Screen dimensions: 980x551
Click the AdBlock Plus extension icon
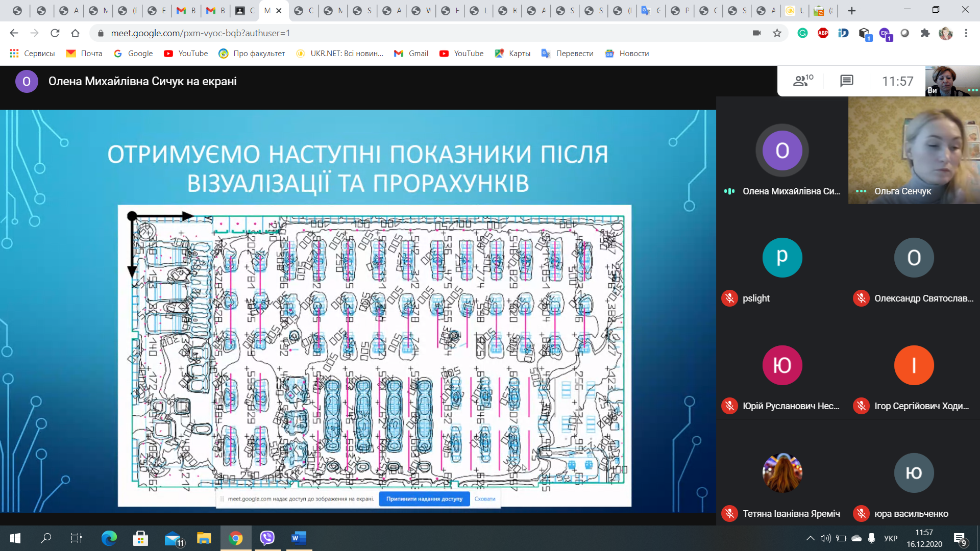tap(823, 33)
